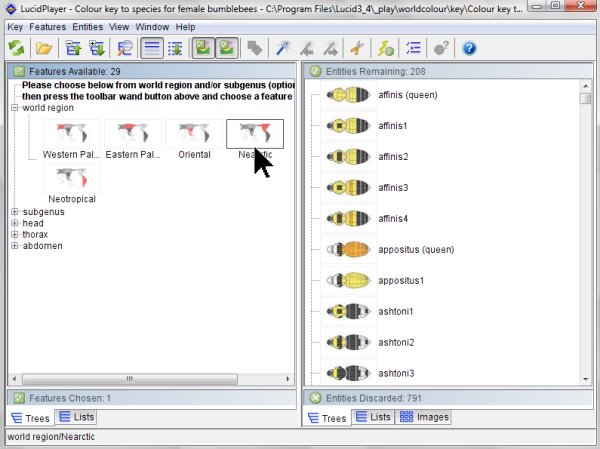Select the Oriental region map
The image size is (600, 449).
point(194,134)
